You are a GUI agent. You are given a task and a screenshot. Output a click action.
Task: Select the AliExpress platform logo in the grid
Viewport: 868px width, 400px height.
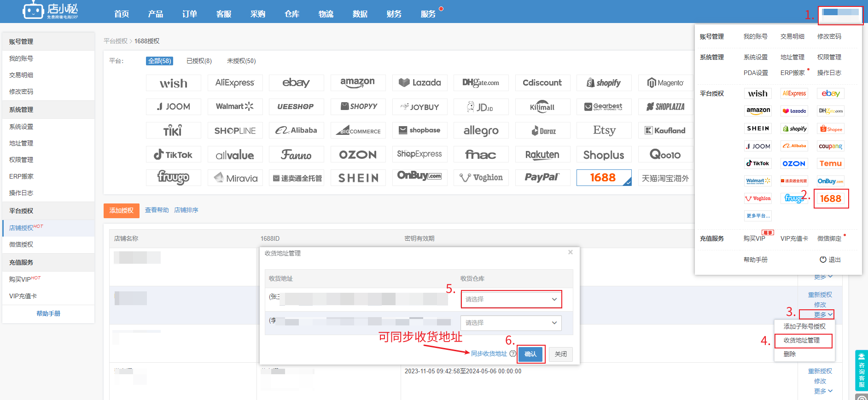[235, 83]
